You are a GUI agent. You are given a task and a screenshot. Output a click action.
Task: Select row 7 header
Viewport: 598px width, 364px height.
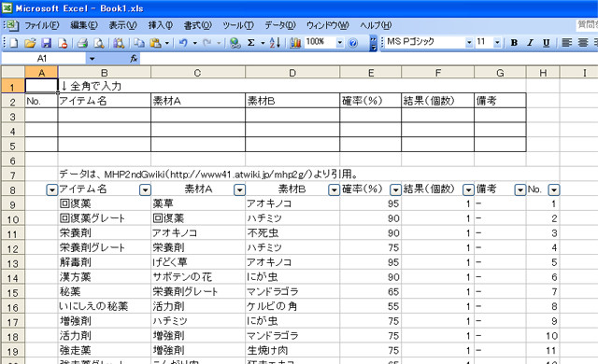click(x=12, y=175)
